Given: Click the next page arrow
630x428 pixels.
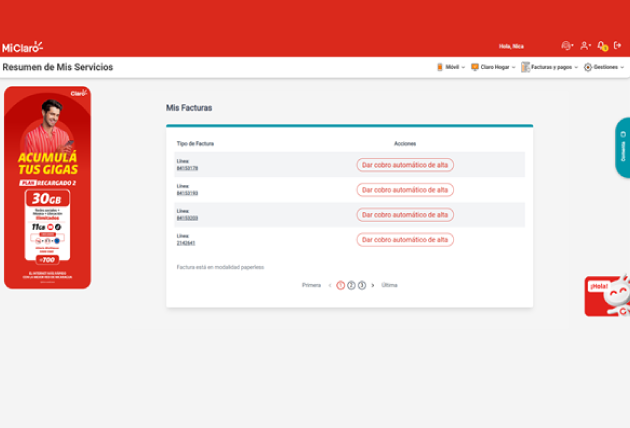Looking at the screenshot, I should click(x=373, y=285).
